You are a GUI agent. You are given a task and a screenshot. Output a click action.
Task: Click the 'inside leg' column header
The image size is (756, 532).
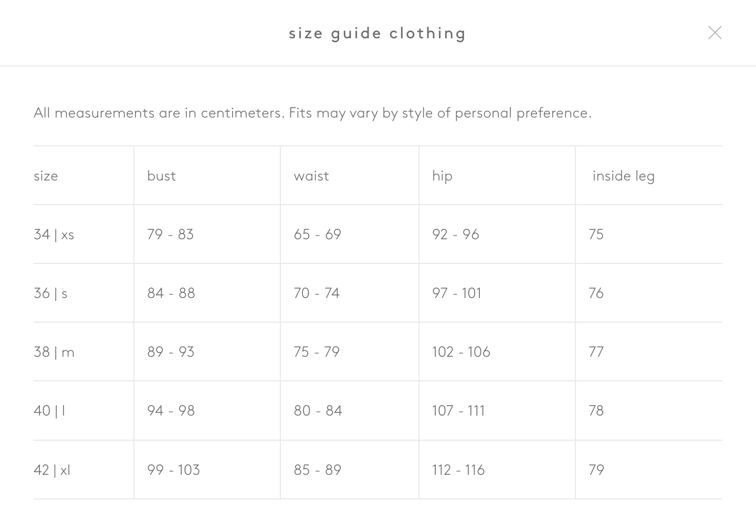point(623,176)
